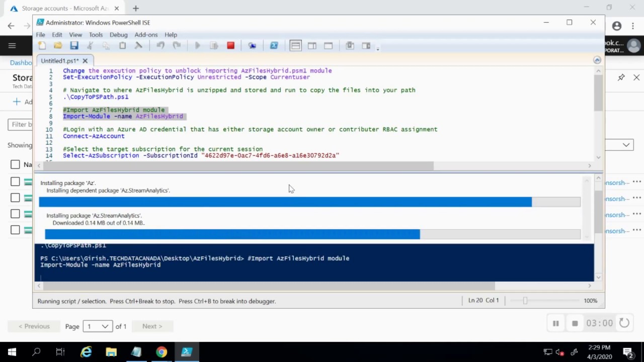The width and height of the screenshot is (644, 362).
Task: Stop the screen recording
Action: pyautogui.click(x=575, y=323)
